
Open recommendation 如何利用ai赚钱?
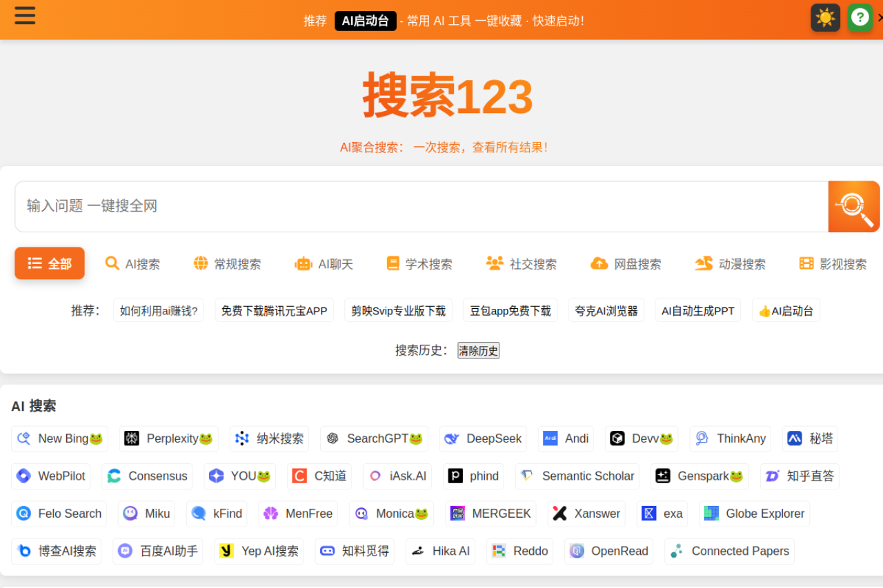[159, 310]
